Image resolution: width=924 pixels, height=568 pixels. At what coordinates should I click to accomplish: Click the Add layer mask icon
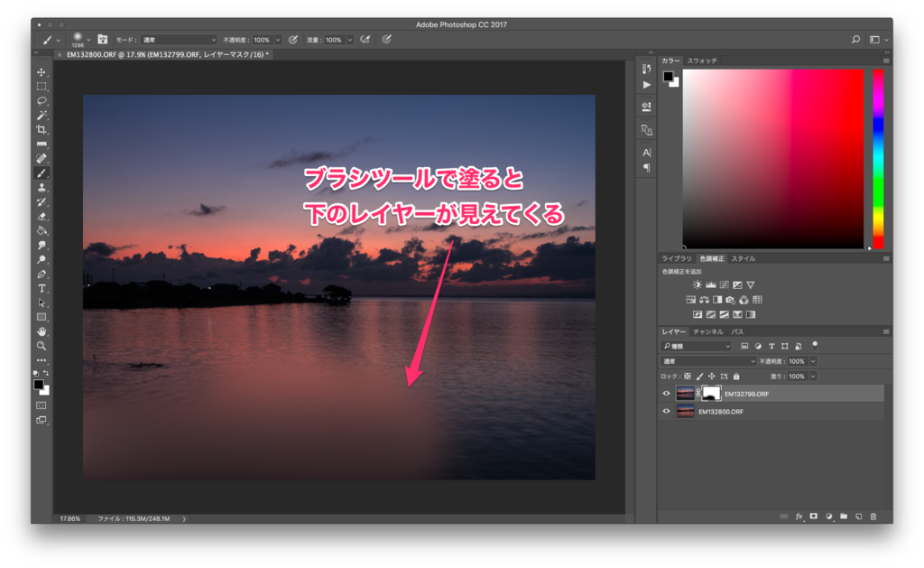[x=814, y=517]
